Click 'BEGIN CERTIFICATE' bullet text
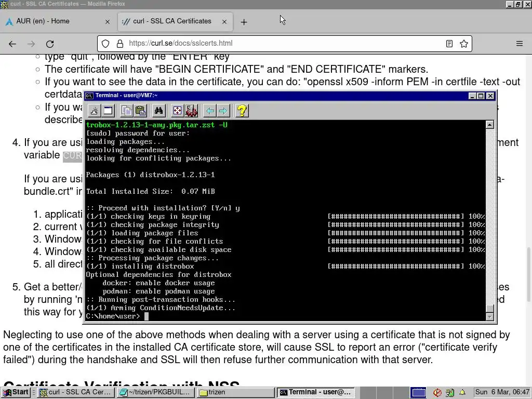 point(236,69)
